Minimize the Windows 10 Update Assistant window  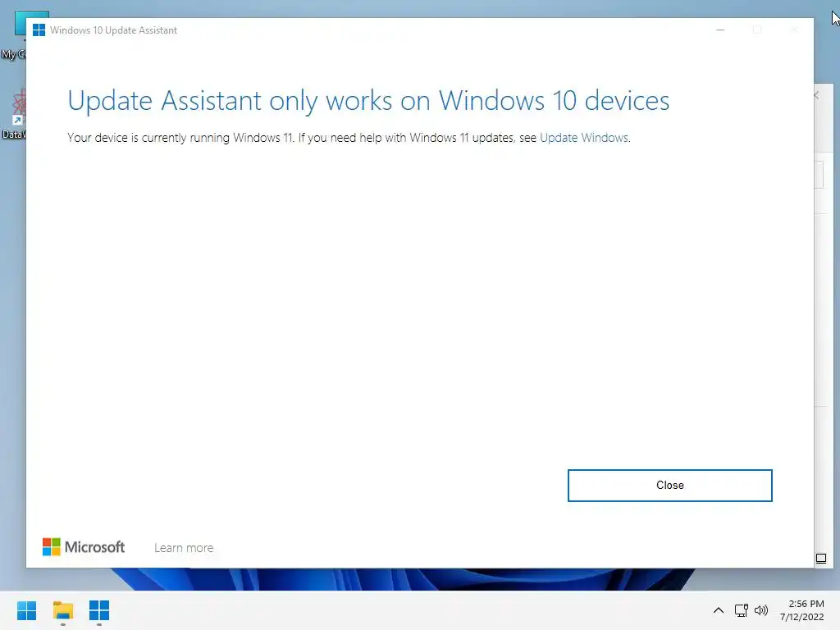720,30
